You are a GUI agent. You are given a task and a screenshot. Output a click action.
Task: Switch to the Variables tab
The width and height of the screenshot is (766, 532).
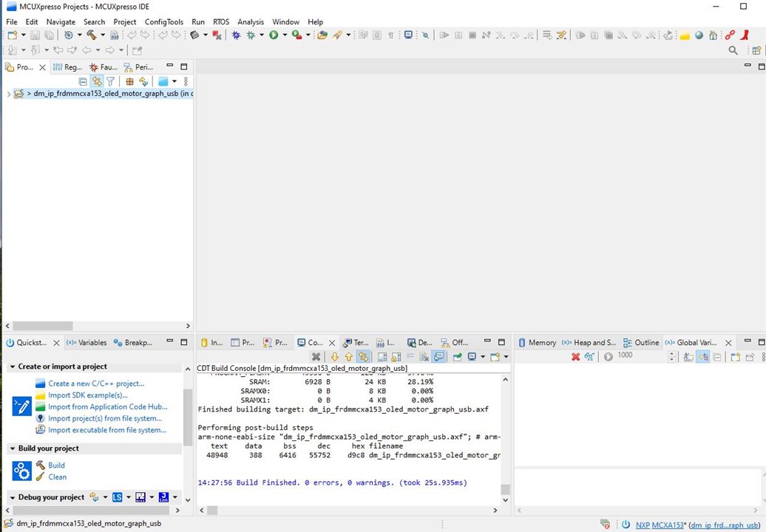click(x=87, y=343)
